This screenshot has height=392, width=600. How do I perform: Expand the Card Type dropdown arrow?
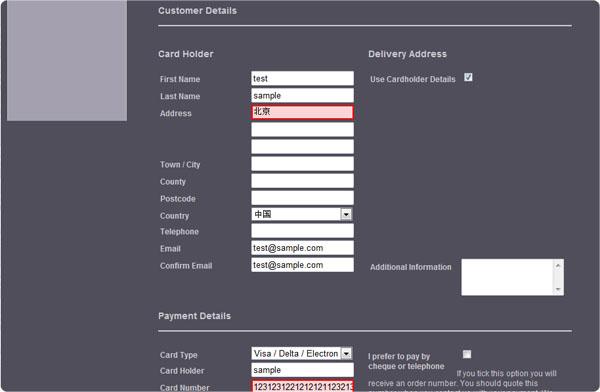(346, 353)
